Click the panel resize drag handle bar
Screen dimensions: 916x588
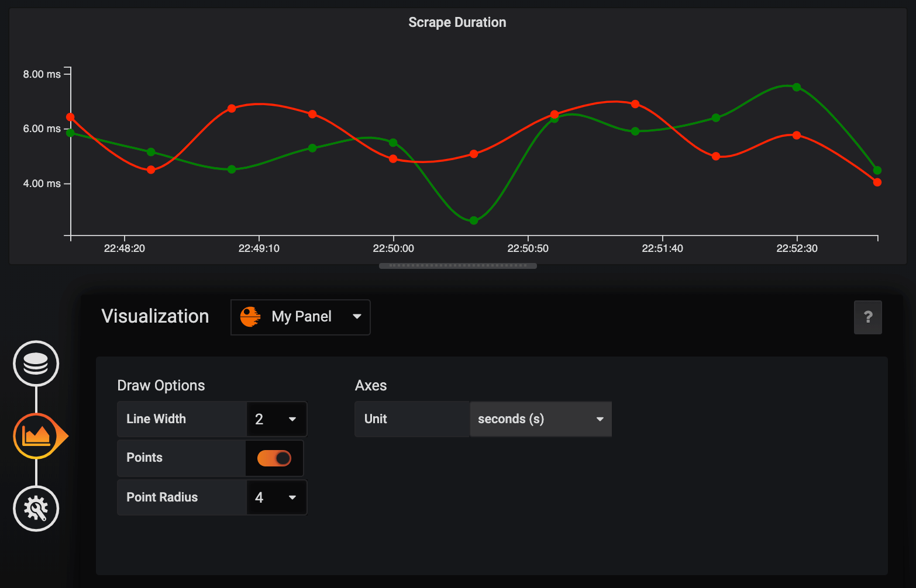pos(458,266)
